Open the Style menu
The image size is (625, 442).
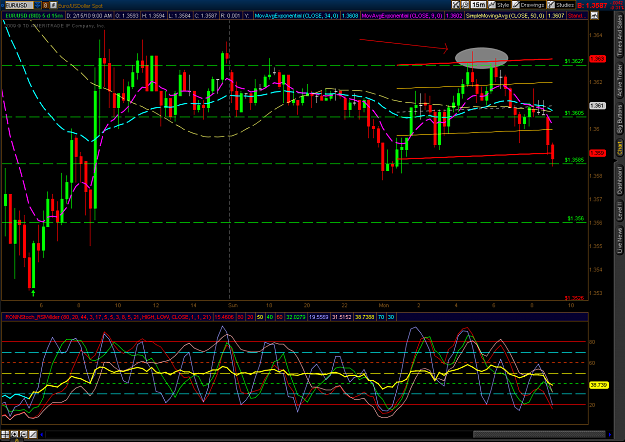[x=499, y=5]
